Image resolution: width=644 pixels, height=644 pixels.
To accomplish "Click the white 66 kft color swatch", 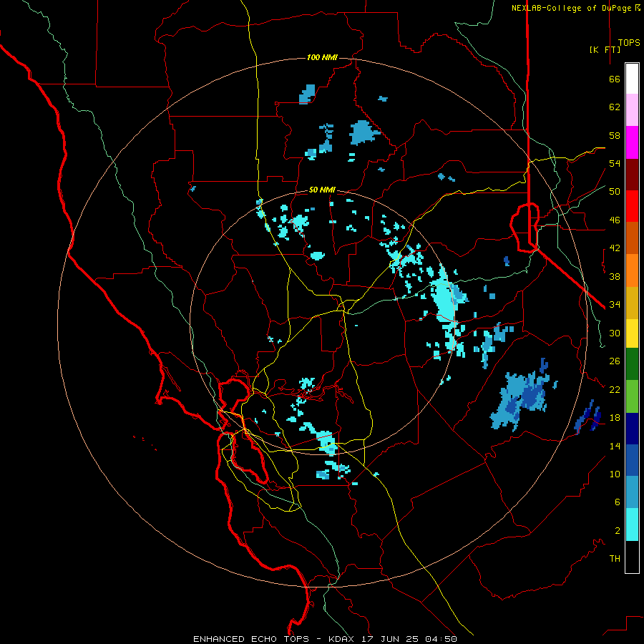I will [x=632, y=79].
